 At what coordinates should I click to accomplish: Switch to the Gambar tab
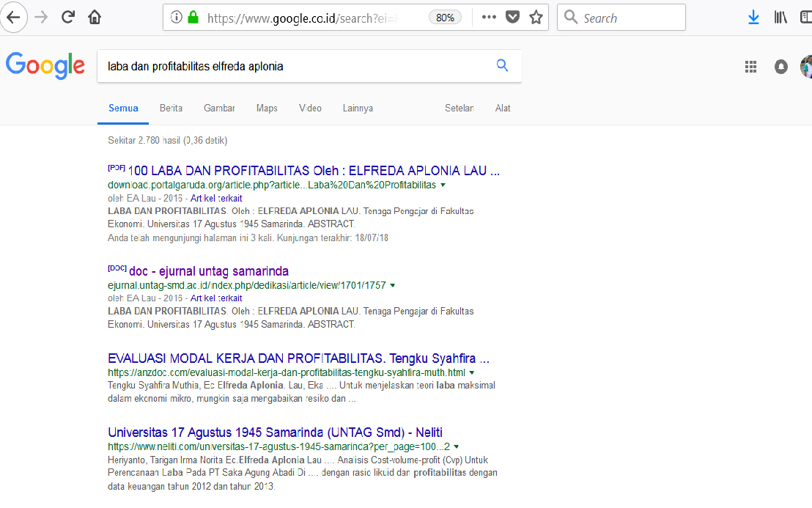pyautogui.click(x=219, y=108)
